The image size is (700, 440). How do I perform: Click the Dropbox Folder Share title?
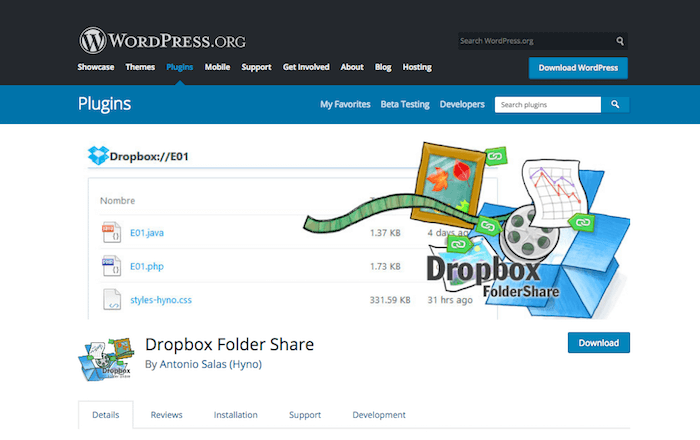tap(229, 345)
